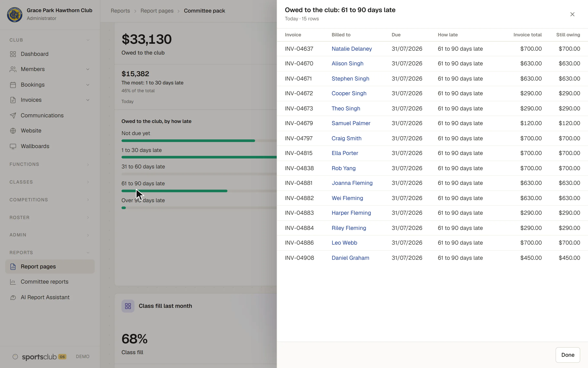Click the Not due yet progress bar

(188, 141)
